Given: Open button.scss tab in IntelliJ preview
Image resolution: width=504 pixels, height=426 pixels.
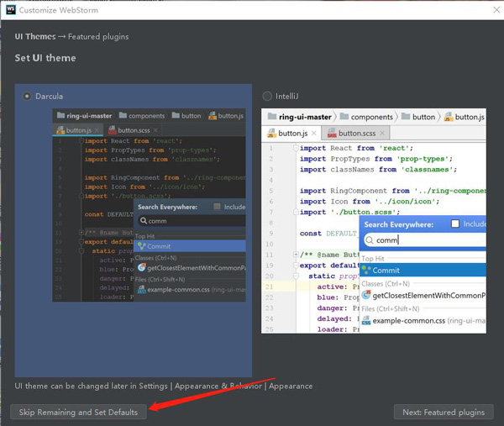Looking at the screenshot, I should (x=357, y=133).
